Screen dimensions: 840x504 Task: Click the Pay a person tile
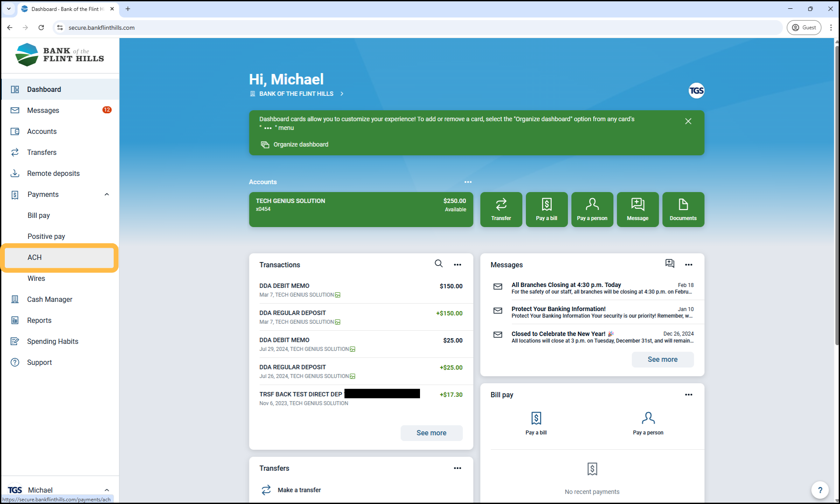pyautogui.click(x=592, y=209)
